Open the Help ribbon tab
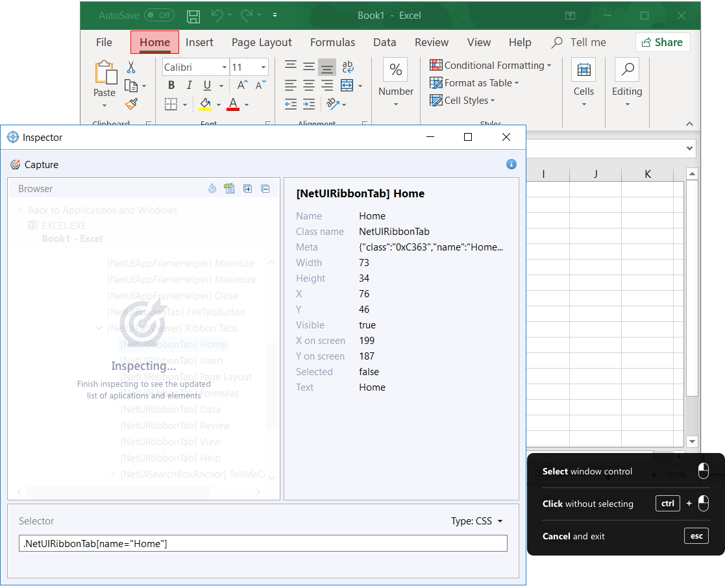The height and width of the screenshot is (588, 725). pos(520,43)
